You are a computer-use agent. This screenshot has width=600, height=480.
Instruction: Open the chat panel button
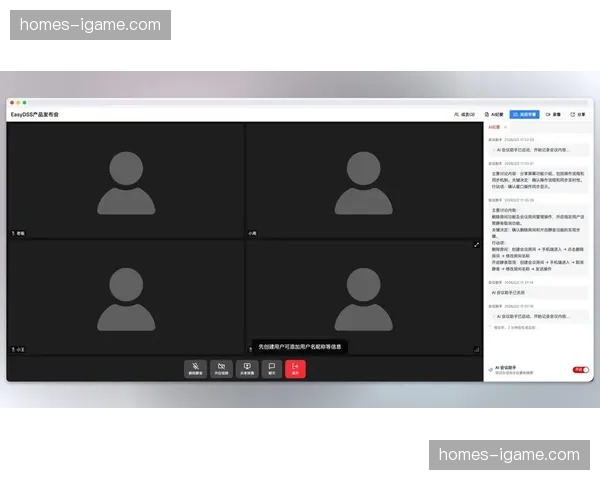pyautogui.click(x=271, y=368)
